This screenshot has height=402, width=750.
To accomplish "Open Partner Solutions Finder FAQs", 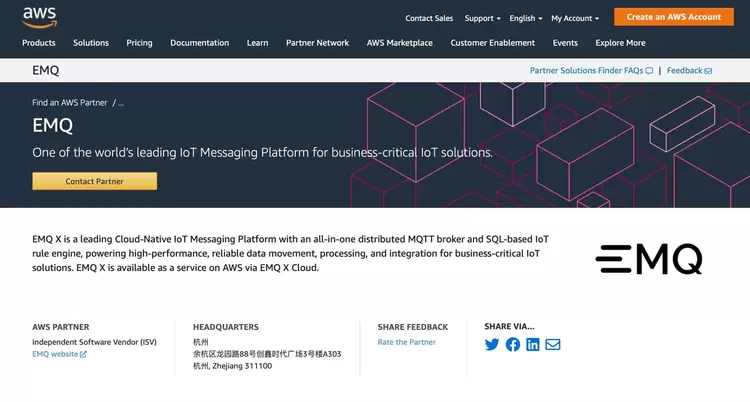I will tap(590, 71).
